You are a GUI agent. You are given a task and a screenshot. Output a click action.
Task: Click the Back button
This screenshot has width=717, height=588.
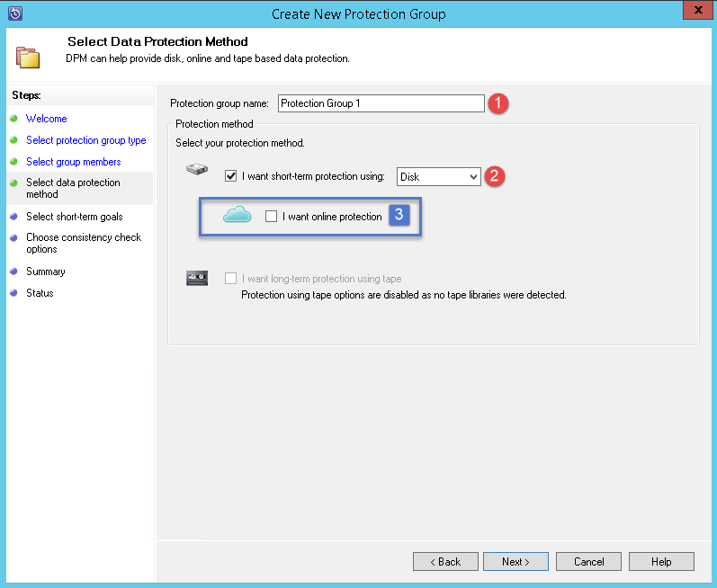[445, 562]
